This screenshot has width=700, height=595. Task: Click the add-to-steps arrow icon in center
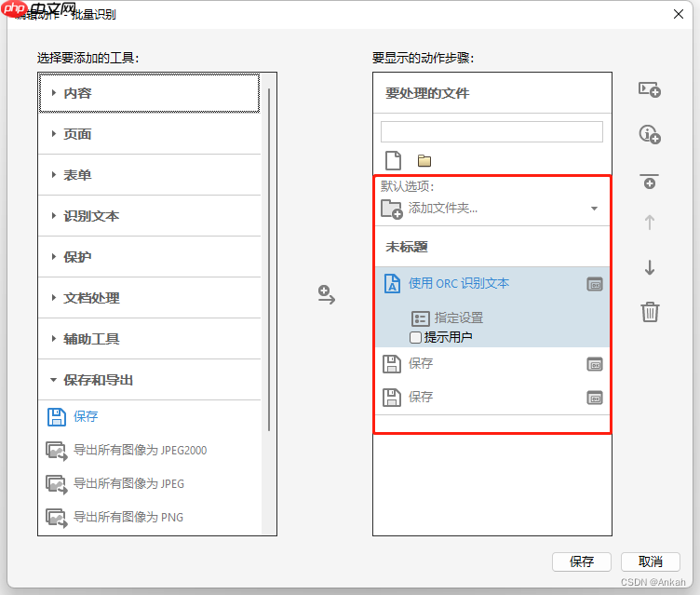[327, 295]
